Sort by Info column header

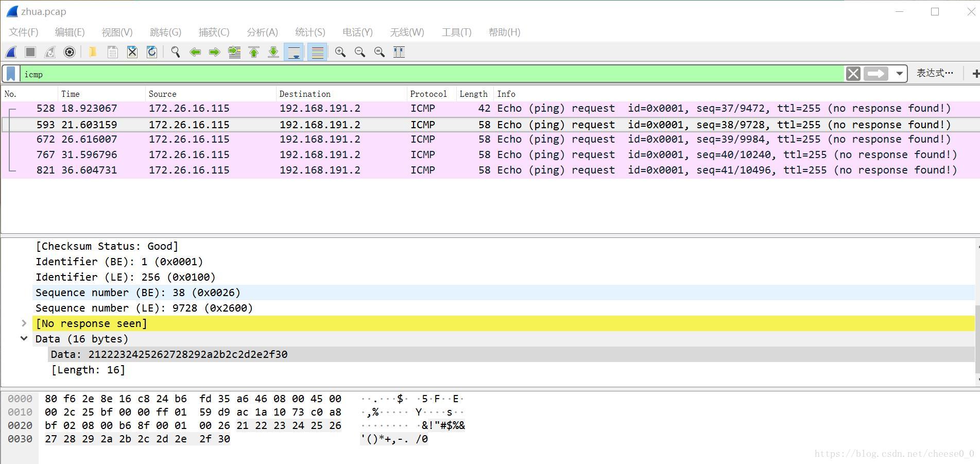(736, 94)
